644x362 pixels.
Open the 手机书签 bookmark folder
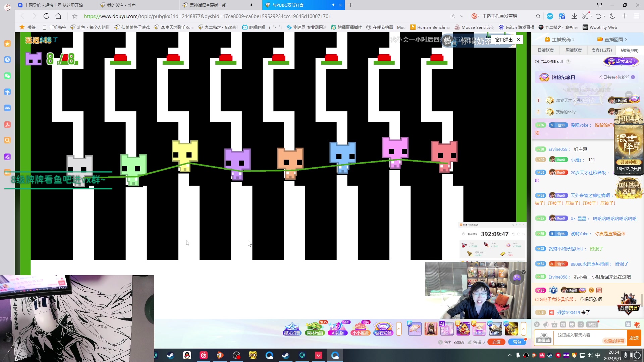coord(54,27)
